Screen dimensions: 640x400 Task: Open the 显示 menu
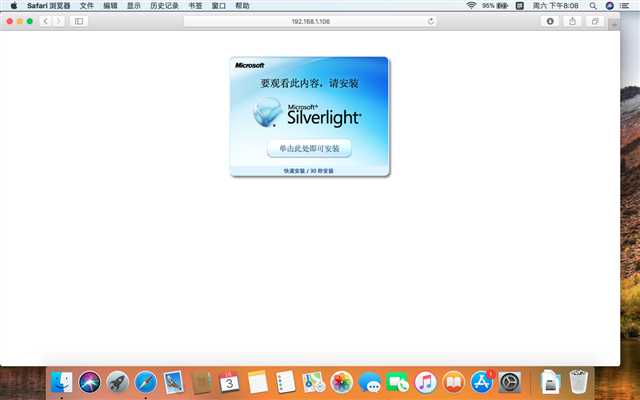pos(133,6)
